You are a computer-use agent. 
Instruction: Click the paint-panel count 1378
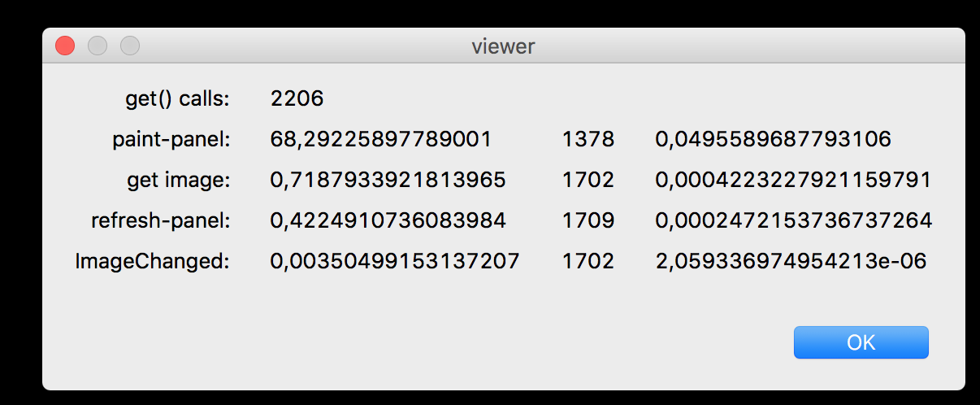(x=588, y=140)
